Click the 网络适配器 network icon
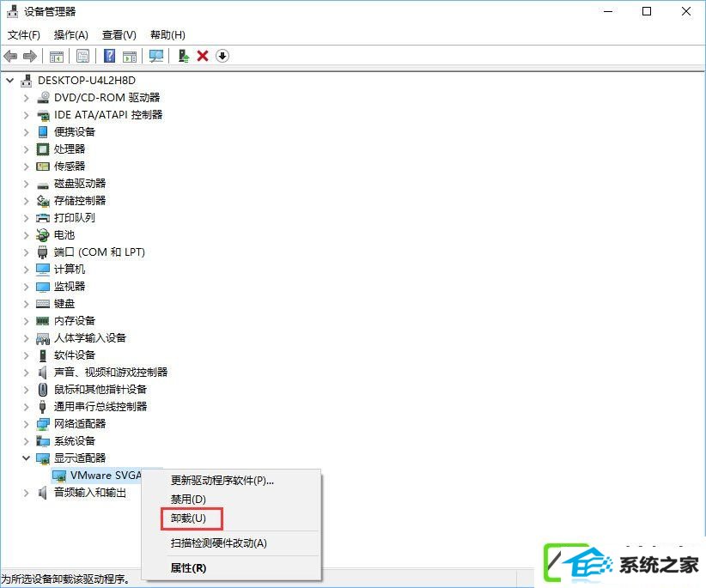This screenshot has height=588, width=706. (x=43, y=424)
